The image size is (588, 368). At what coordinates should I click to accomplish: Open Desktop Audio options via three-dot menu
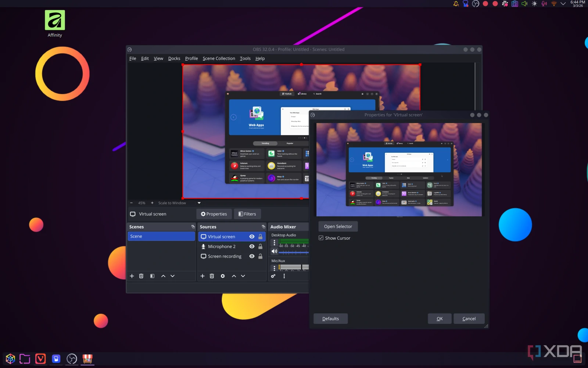(x=274, y=242)
